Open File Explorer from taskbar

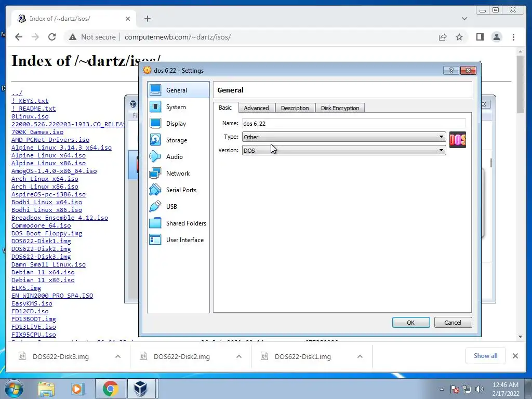coord(46,389)
